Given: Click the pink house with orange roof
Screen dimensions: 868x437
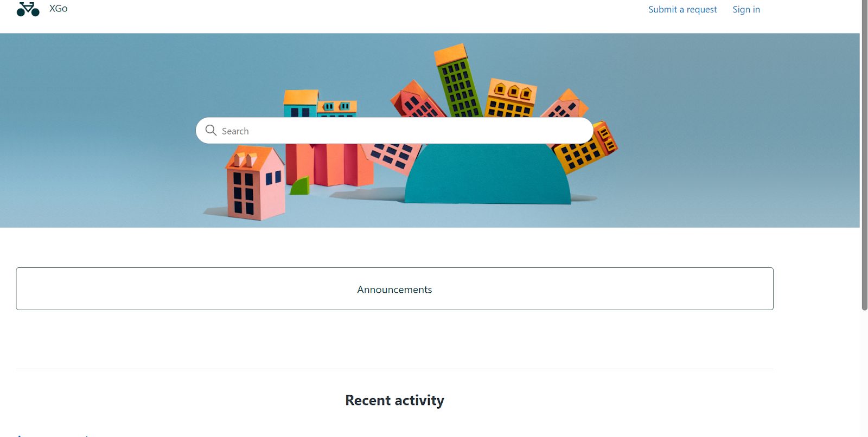Looking at the screenshot, I should click(255, 184).
